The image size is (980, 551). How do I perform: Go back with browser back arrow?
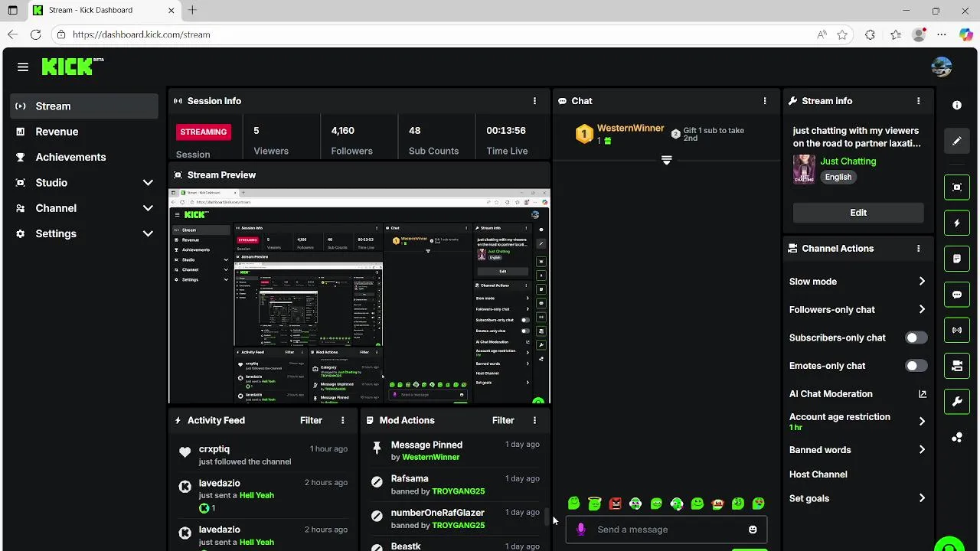click(x=12, y=34)
